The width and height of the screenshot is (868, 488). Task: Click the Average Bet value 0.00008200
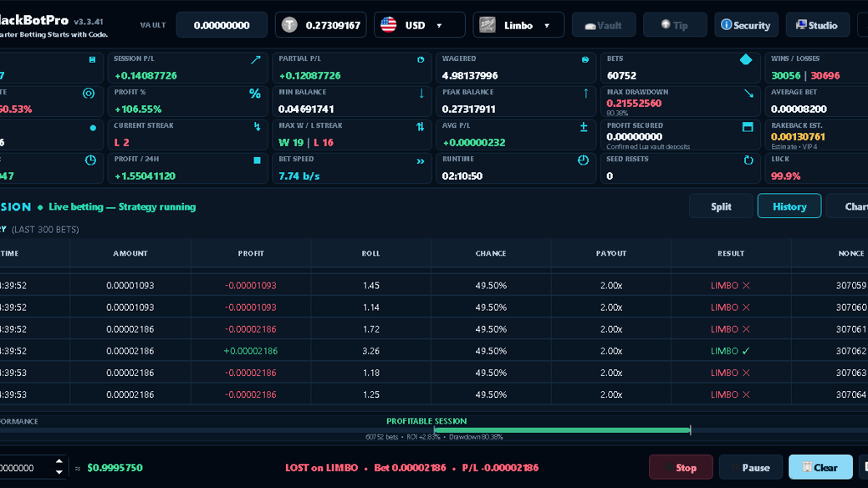pos(799,109)
